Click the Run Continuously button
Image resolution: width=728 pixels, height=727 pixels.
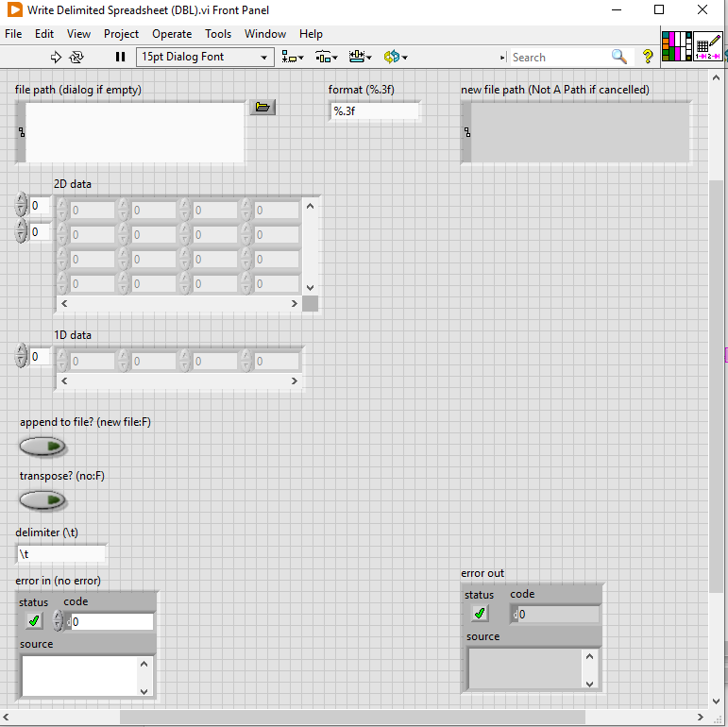76,57
